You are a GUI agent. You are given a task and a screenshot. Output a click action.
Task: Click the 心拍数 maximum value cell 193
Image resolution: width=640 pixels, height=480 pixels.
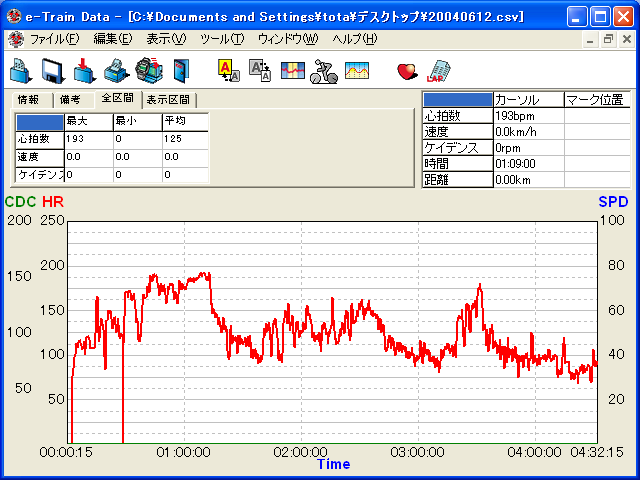(x=88, y=139)
